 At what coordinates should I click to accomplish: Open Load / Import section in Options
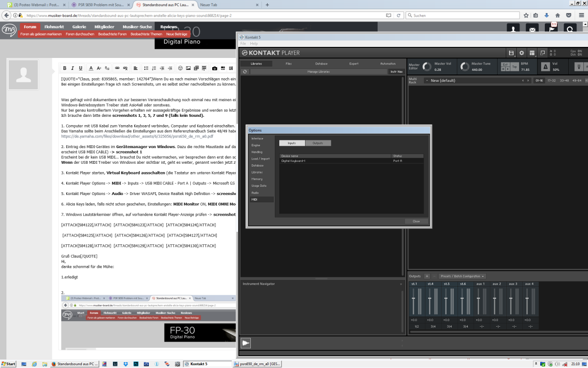point(260,159)
